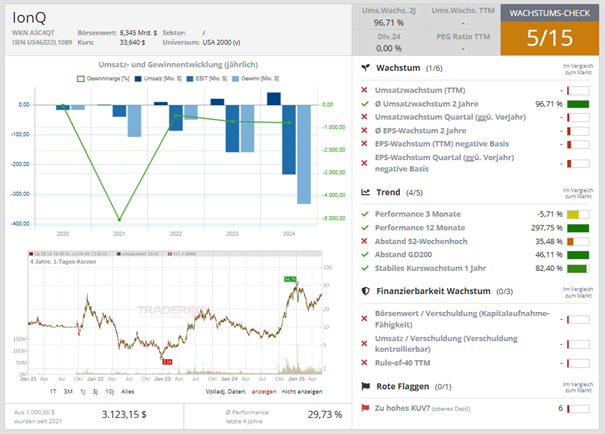605x434 pixels.
Task: Click the 3.123,15 $ result value
Action: (x=124, y=414)
